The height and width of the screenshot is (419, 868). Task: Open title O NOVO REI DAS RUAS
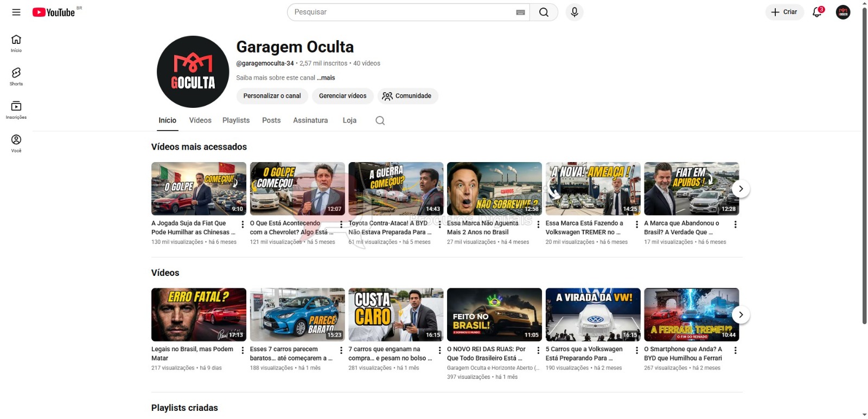[487, 353]
